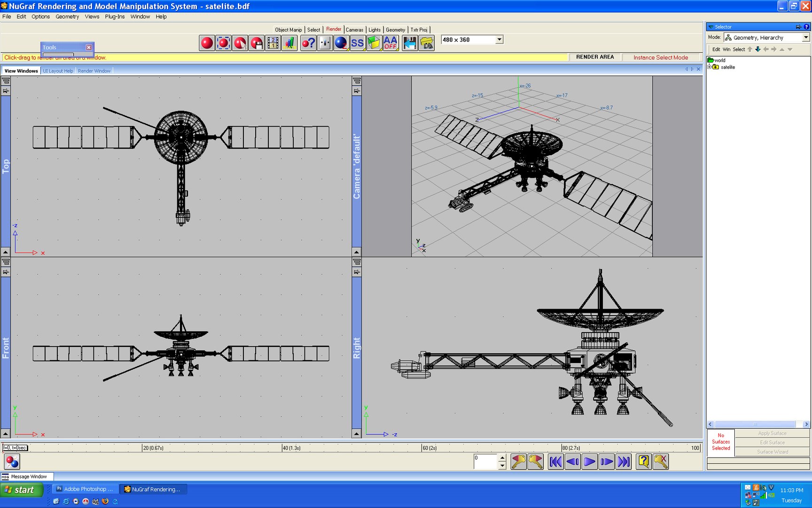Viewport: 812px width, 508px height.
Task: Switch to the Lights toolbar tab
Action: [x=375, y=30]
